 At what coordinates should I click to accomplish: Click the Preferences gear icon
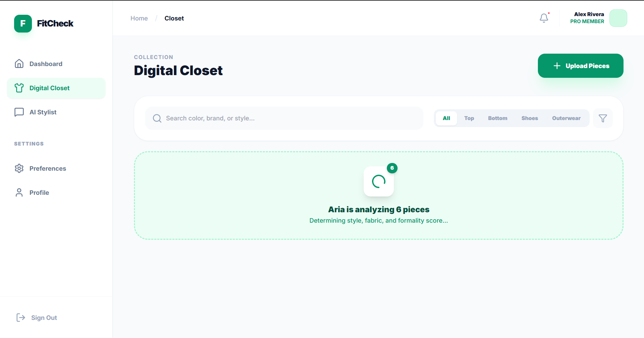[19, 168]
